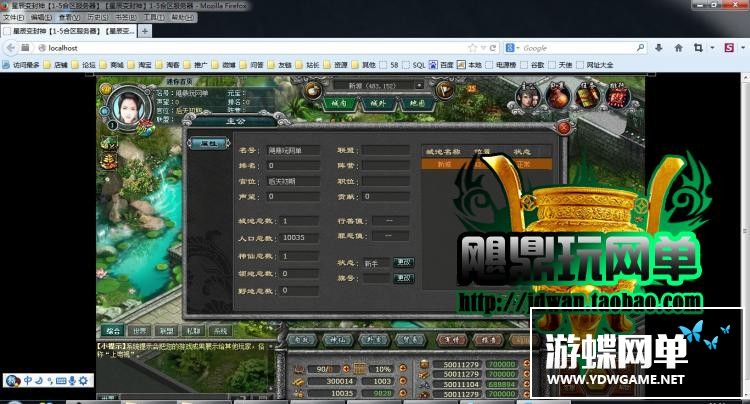Image resolution: width=750 pixels, height=404 pixels.
Task: Click the round bowl icon left of city selector
Action: (313, 90)
